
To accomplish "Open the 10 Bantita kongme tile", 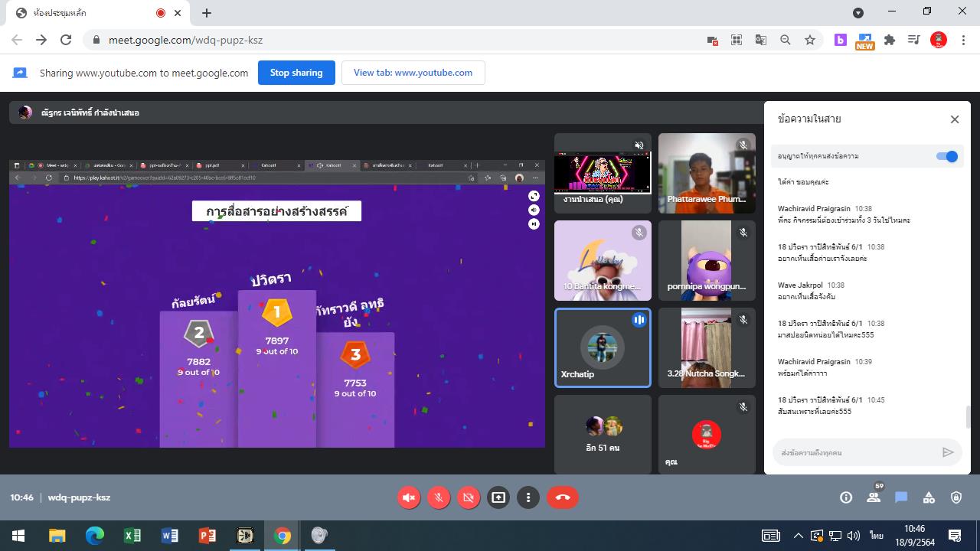I will [x=603, y=261].
